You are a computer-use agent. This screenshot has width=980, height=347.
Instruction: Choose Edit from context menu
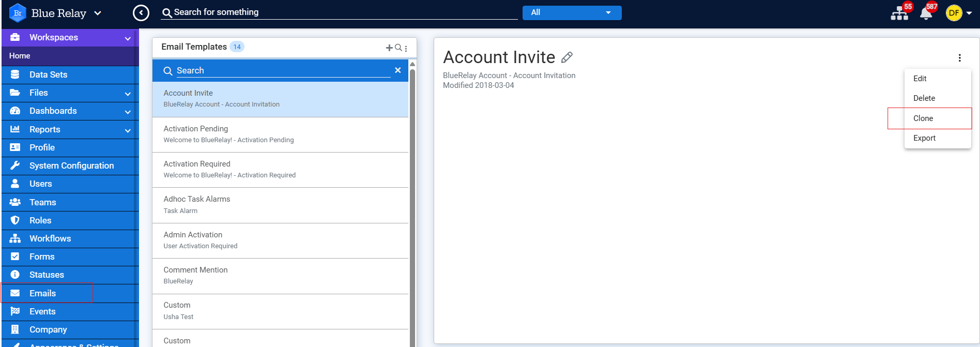tap(938, 79)
